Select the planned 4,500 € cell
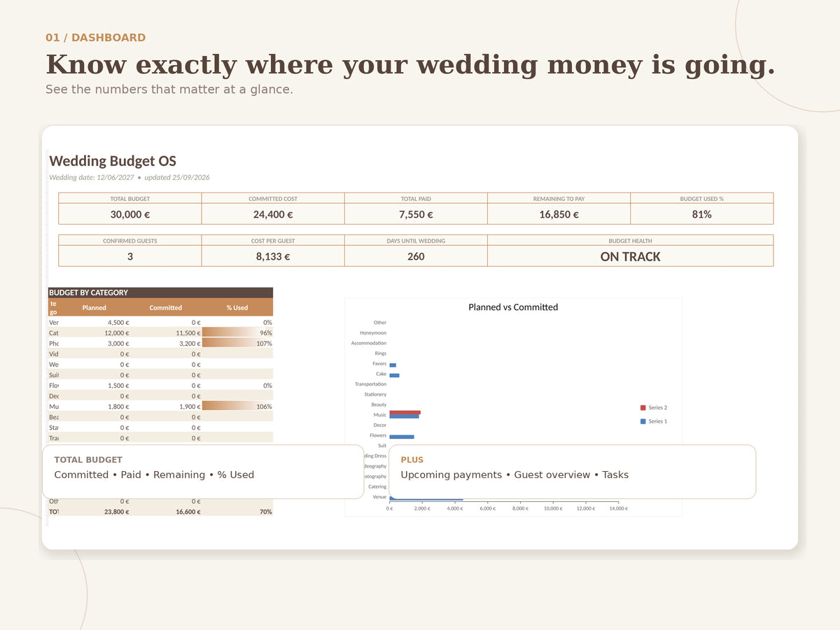Screen dimensions: 840x630 click(94, 323)
